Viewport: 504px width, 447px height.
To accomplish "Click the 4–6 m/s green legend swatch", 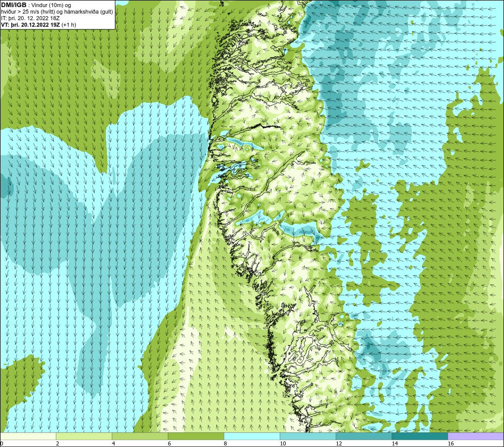I will (140, 436).
